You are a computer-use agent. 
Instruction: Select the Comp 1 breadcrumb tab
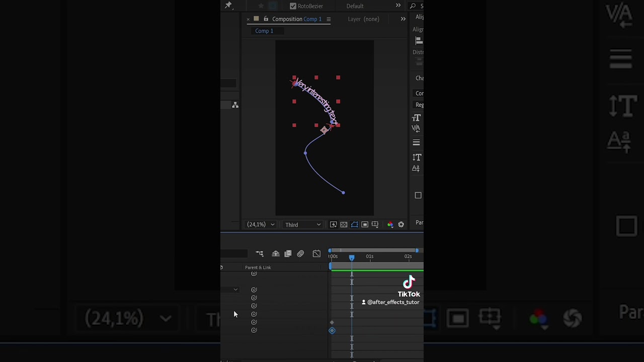pos(264,31)
